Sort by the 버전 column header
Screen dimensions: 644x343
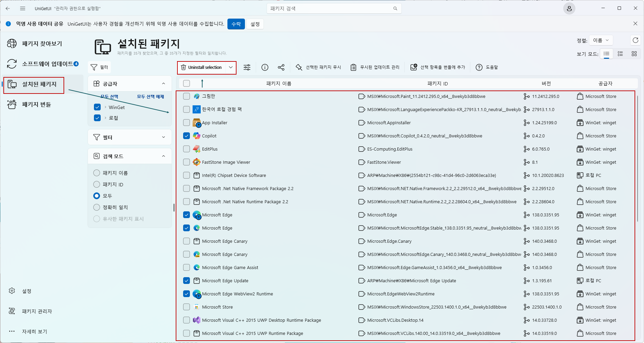[x=546, y=83]
